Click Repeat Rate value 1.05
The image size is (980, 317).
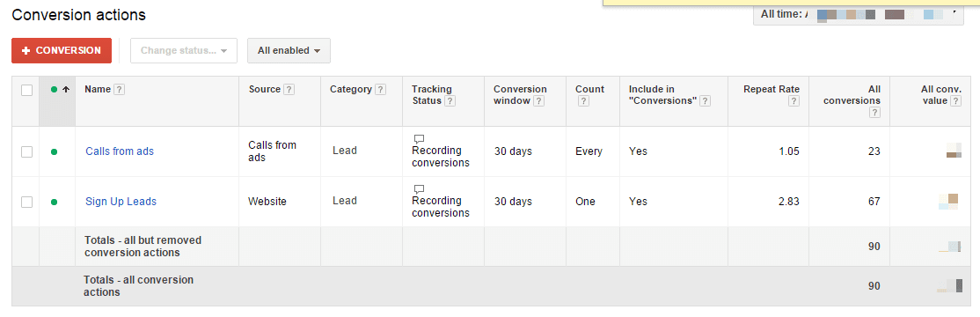point(789,151)
